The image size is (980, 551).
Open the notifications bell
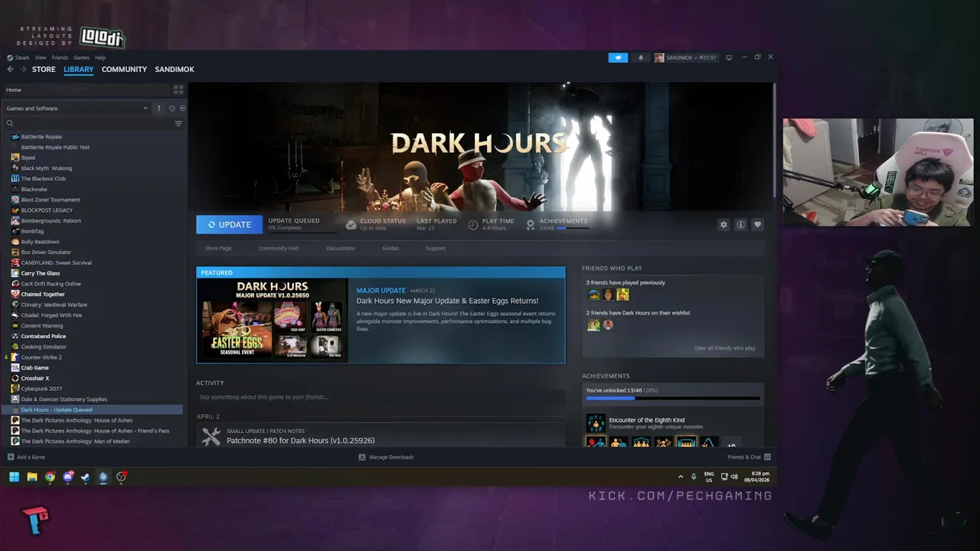click(641, 57)
